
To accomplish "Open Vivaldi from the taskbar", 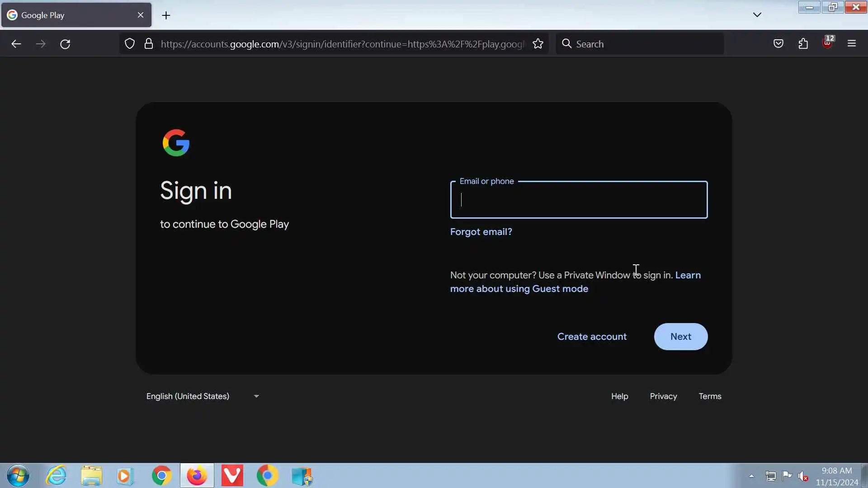I will pyautogui.click(x=232, y=476).
